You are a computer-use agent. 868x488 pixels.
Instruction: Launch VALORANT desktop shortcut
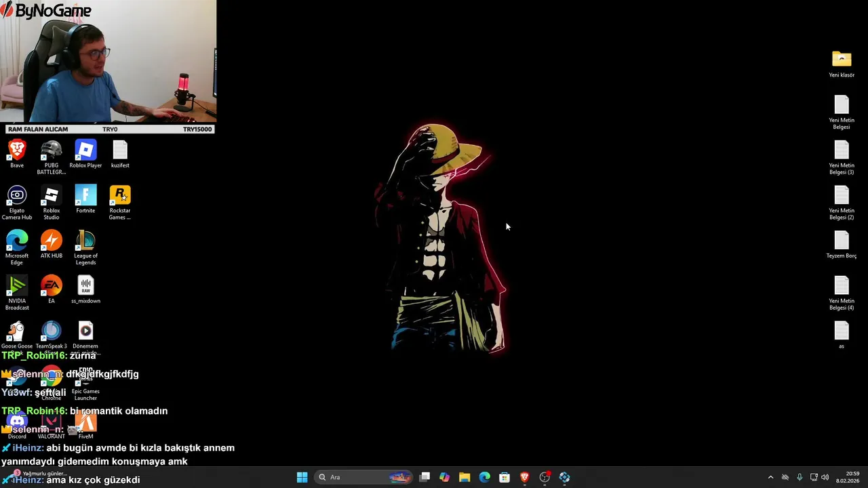52,426
